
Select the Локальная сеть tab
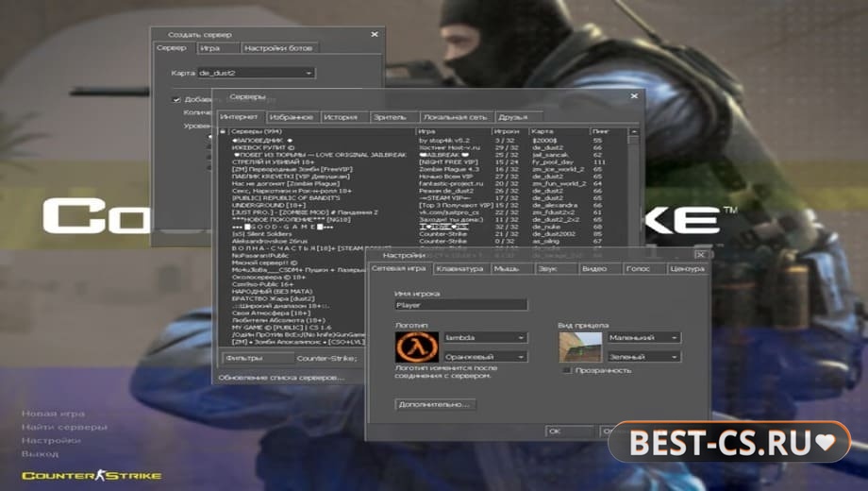pos(456,117)
